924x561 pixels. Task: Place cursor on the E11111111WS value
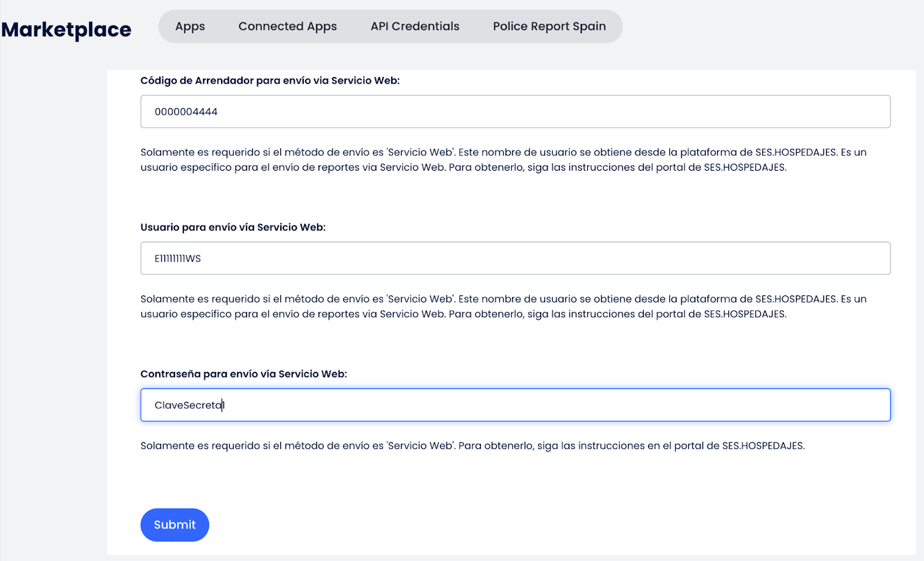178,259
